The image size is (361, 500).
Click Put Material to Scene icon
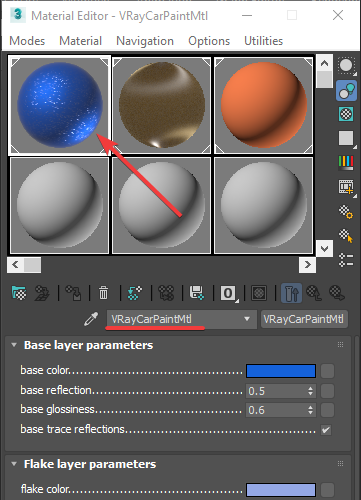coord(42,293)
